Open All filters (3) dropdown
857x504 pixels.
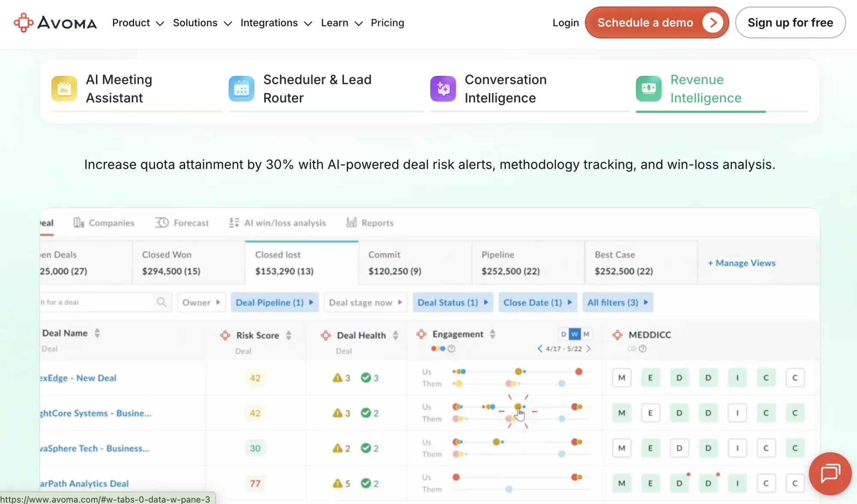pyautogui.click(x=617, y=303)
